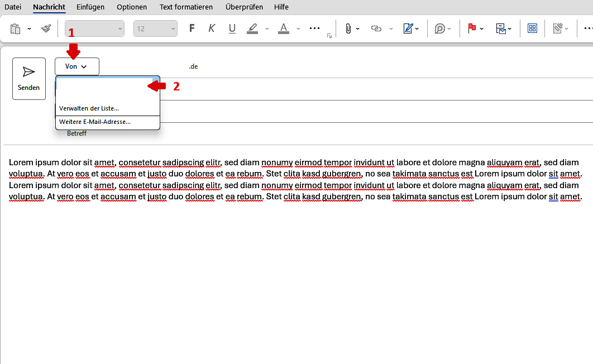Viewport: 593px width, 364px height.
Task: Click the Viva Insights loupe icon
Action: pyautogui.click(x=441, y=28)
